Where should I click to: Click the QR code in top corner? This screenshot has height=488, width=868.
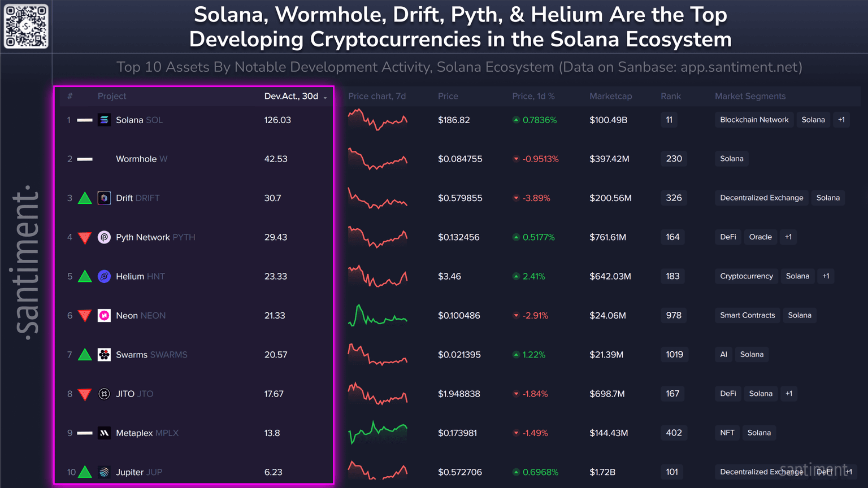[x=26, y=26]
